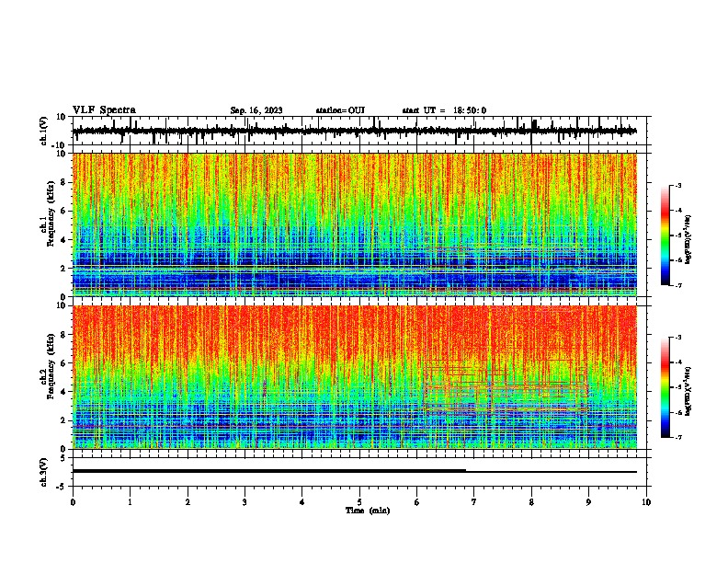Select the date text "Sep. 16, 2023"

coord(256,110)
